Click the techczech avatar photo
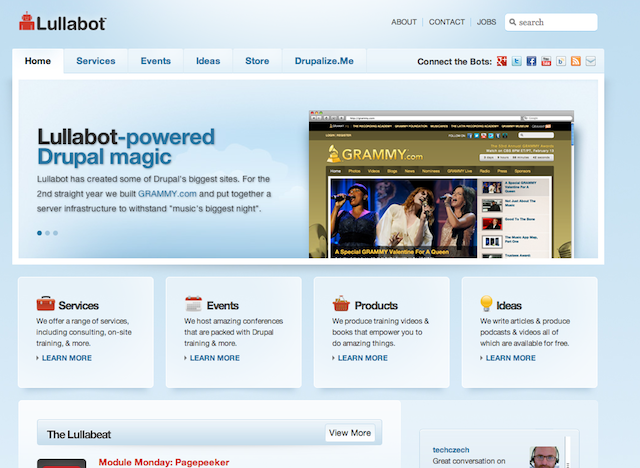The image size is (640, 468). (x=544, y=457)
